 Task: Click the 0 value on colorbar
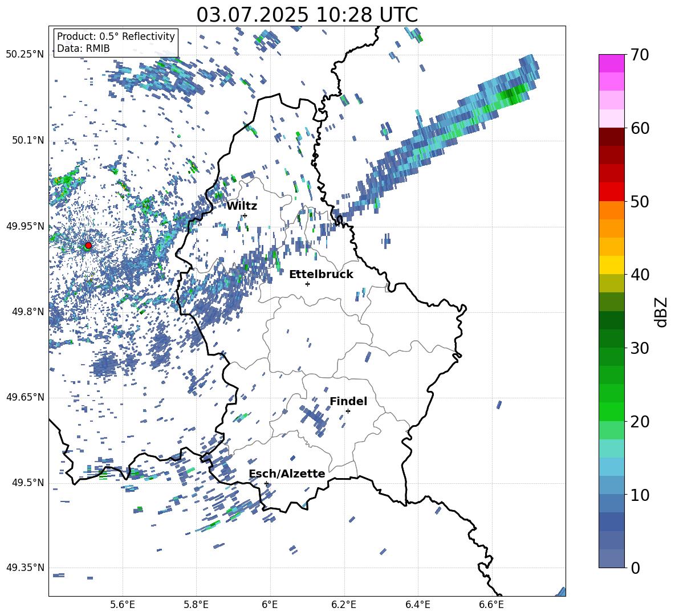635,568
